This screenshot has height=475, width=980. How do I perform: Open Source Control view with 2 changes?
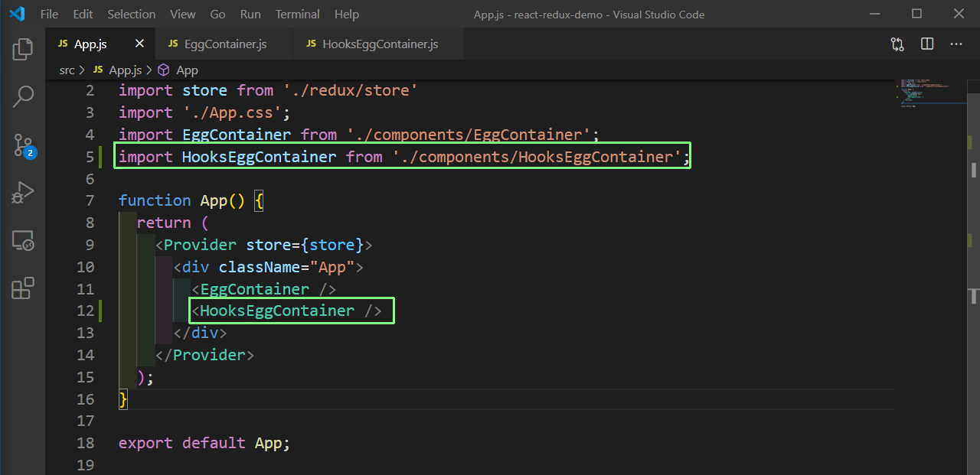24,145
